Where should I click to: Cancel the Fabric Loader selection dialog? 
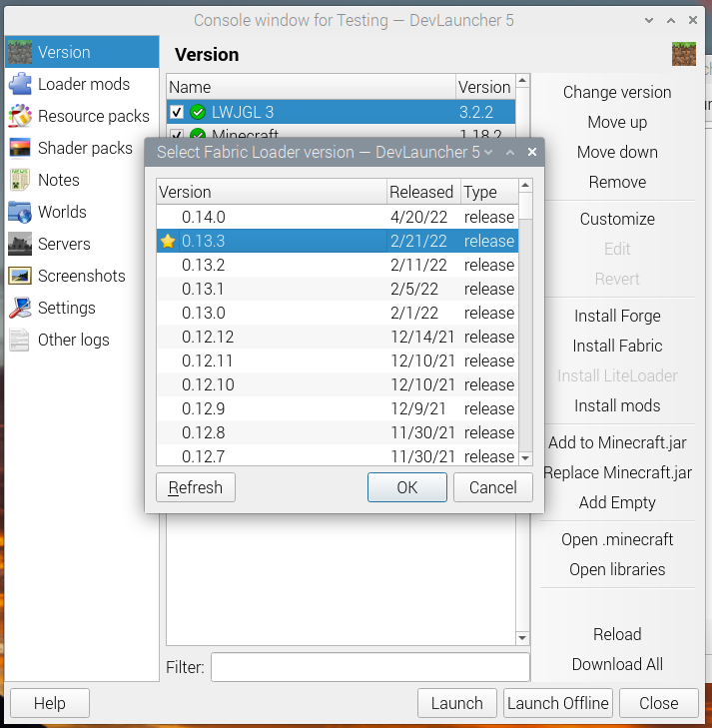(492, 487)
